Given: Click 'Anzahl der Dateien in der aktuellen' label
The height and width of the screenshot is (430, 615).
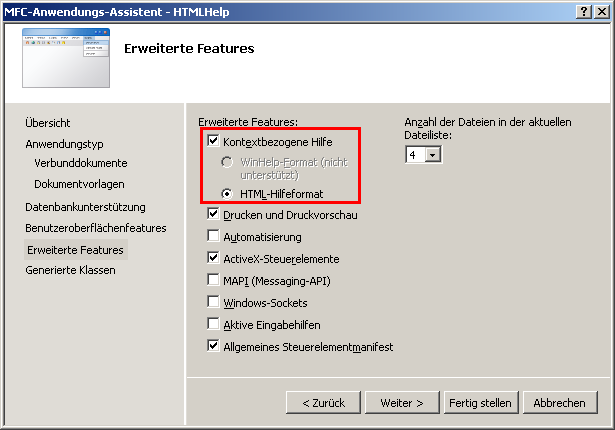Looking at the screenshot, I should tap(488, 122).
